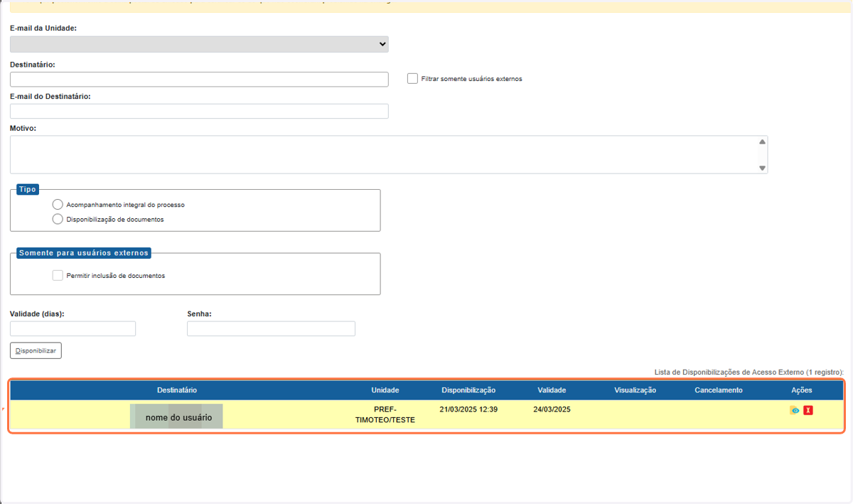Click the Ações column header

[x=802, y=390]
